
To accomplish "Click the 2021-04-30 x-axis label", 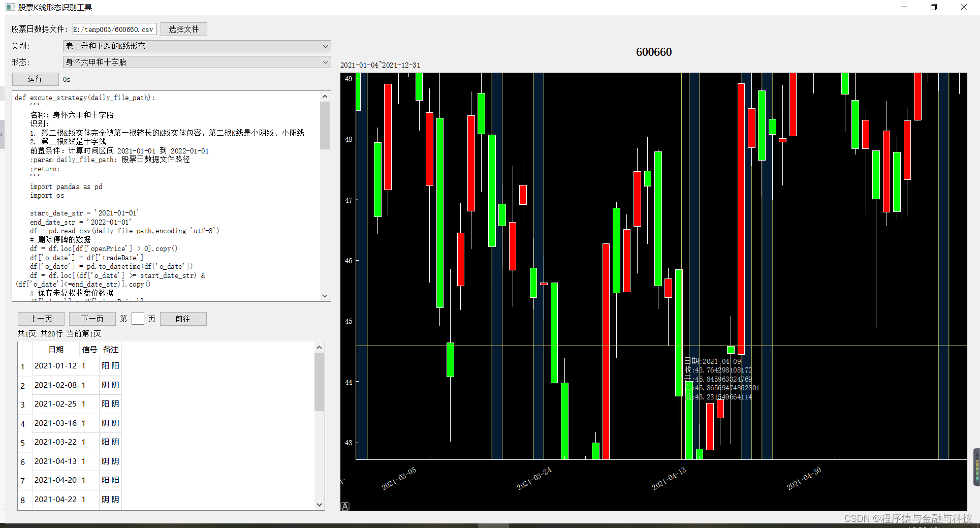I will point(804,479).
